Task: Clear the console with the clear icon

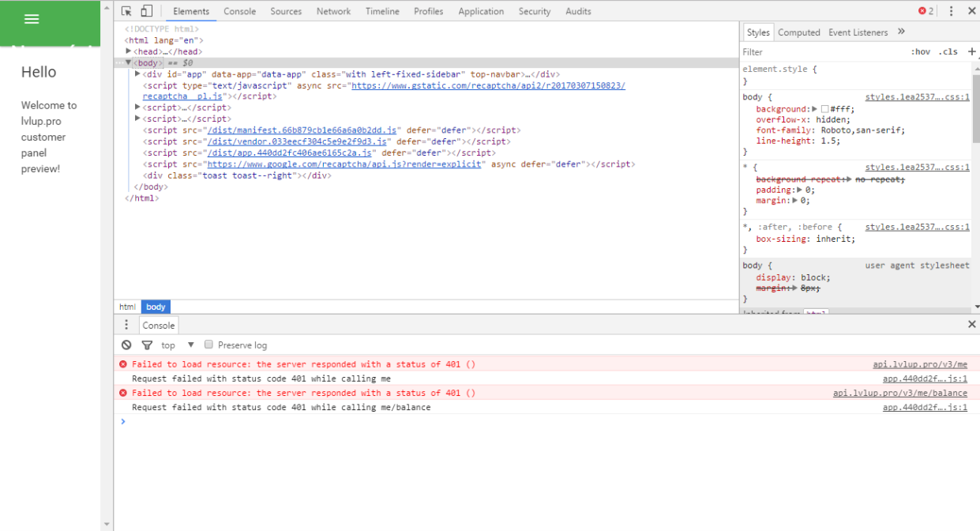Action: [x=126, y=345]
